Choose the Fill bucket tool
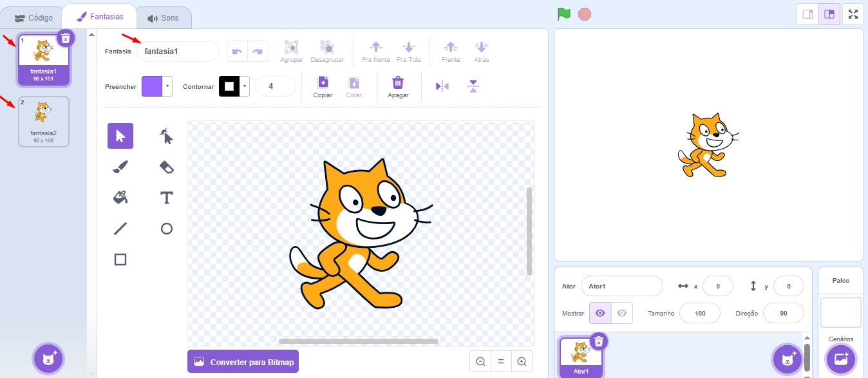Viewport: 868px width, 378px height. click(x=120, y=197)
